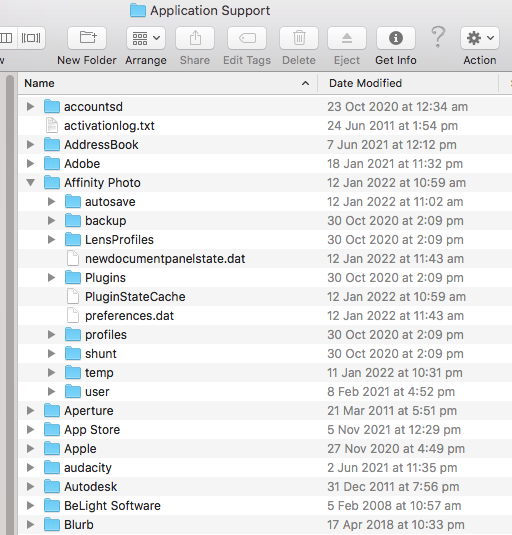Click the Blurb folder icon
The image size is (512, 535).
coord(52,524)
